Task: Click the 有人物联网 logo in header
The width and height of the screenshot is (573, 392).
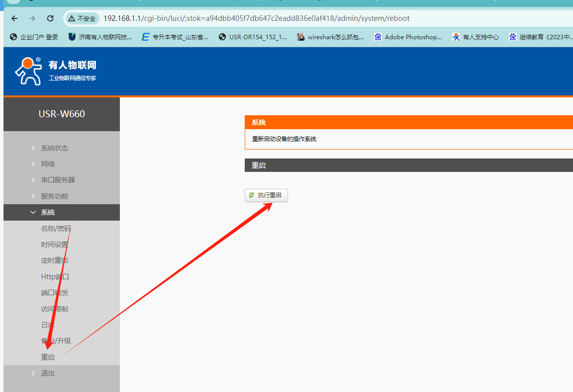Action: tap(55, 71)
